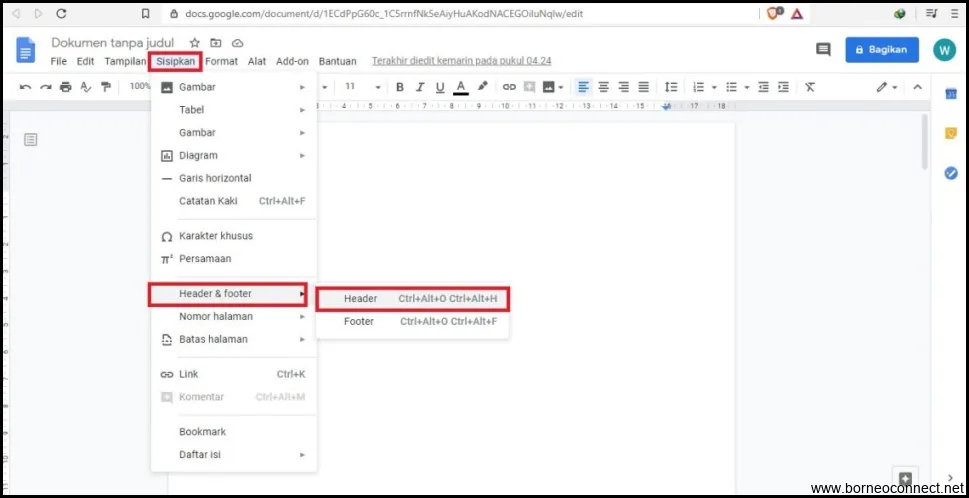Open the font size dropdown
This screenshot has height=498, width=969.
click(363, 87)
